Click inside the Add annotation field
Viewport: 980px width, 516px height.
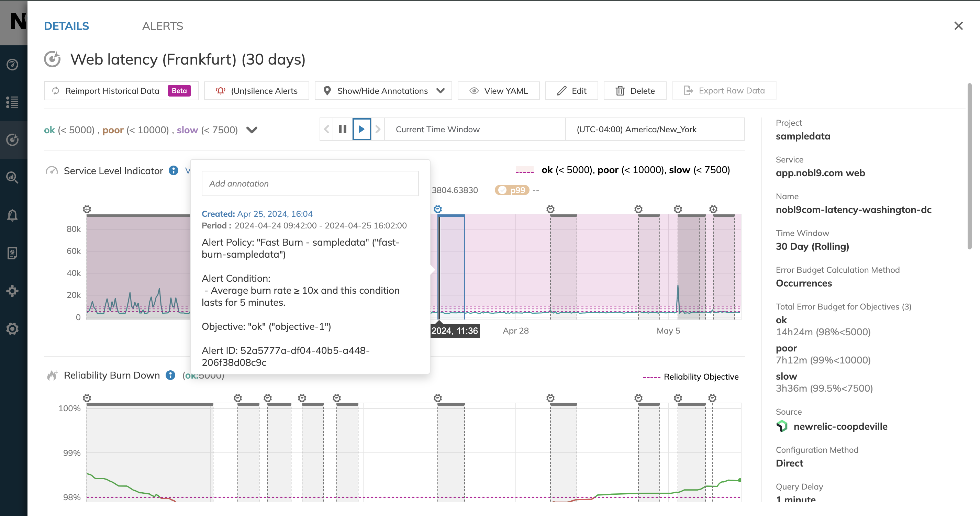pyautogui.click(x=310, y=183)
